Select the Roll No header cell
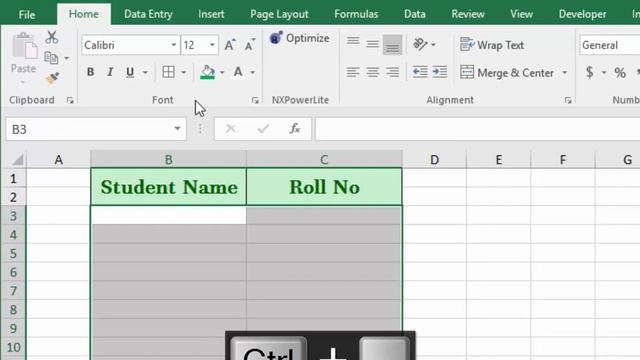This screenshot has width=640, height=360. [324, 187]
